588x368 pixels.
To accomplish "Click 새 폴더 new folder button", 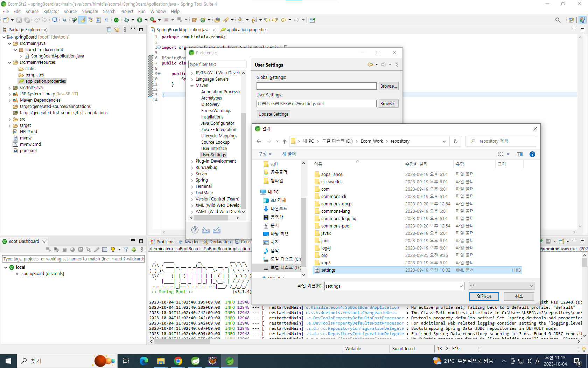I will (289, 154).
